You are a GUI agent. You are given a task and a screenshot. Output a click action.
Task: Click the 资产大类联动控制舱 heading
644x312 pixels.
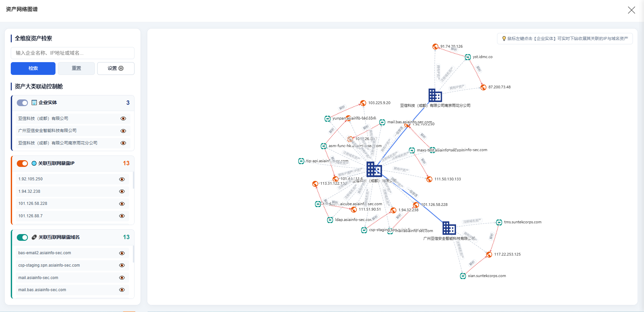(x=39, y=87)
